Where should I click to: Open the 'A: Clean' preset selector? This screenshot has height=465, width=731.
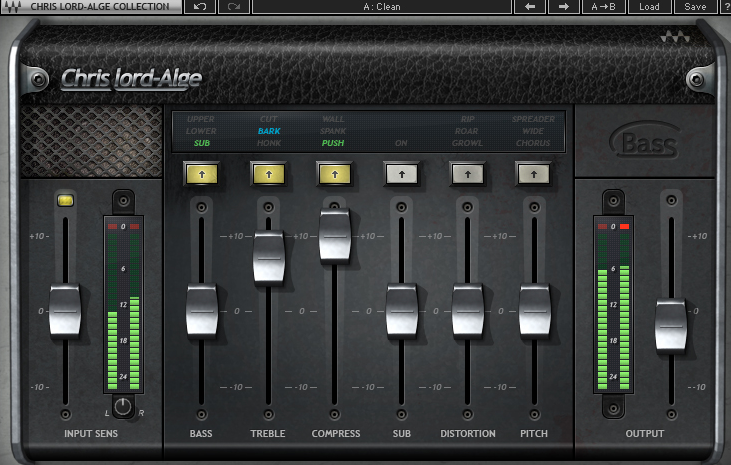[x=382, y=7]
